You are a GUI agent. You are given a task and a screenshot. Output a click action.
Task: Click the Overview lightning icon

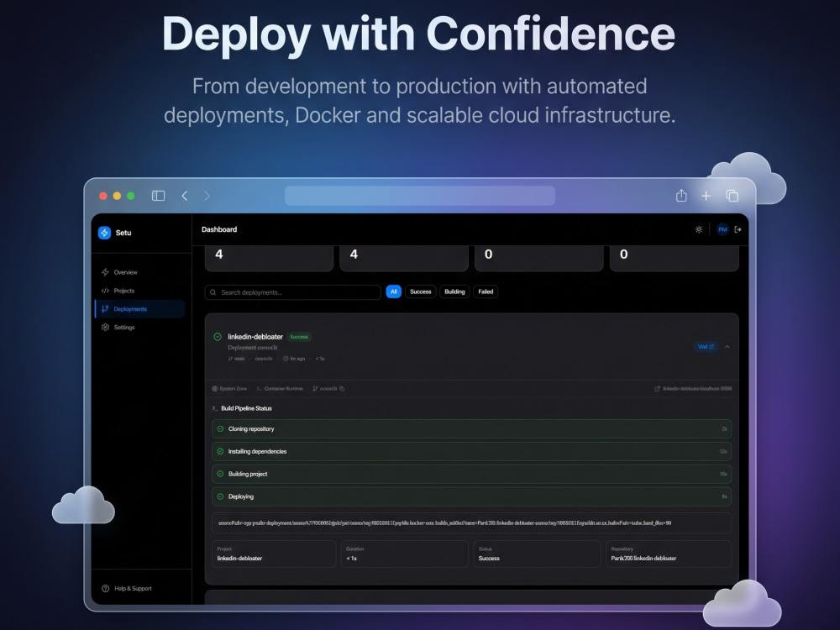pos(105,272)
